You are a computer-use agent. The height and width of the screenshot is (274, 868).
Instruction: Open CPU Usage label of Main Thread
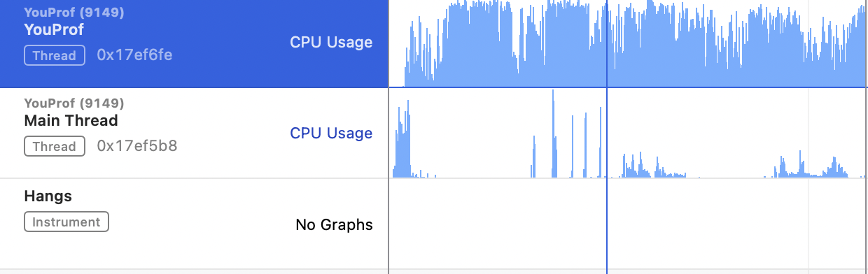[x=331, y=133]
